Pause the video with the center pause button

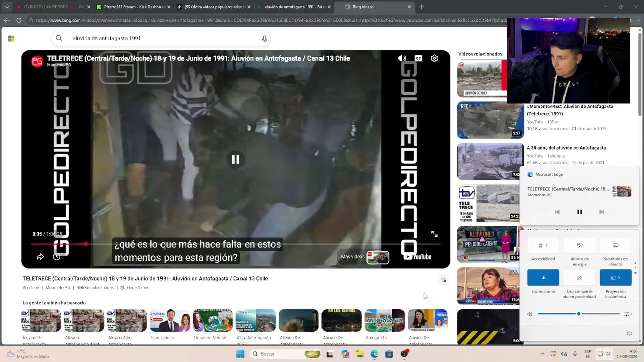(235, 159)
